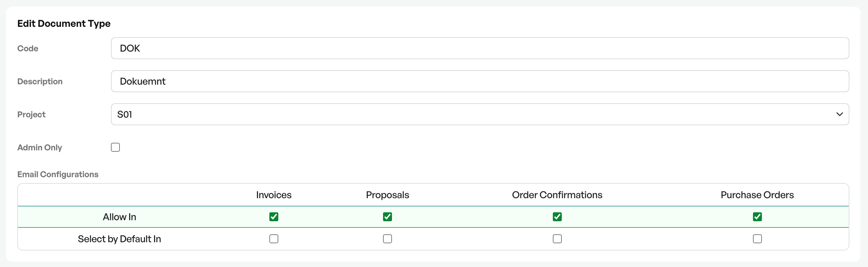
Task: Click the Proposals column header
Action: [x=387, y=195]
